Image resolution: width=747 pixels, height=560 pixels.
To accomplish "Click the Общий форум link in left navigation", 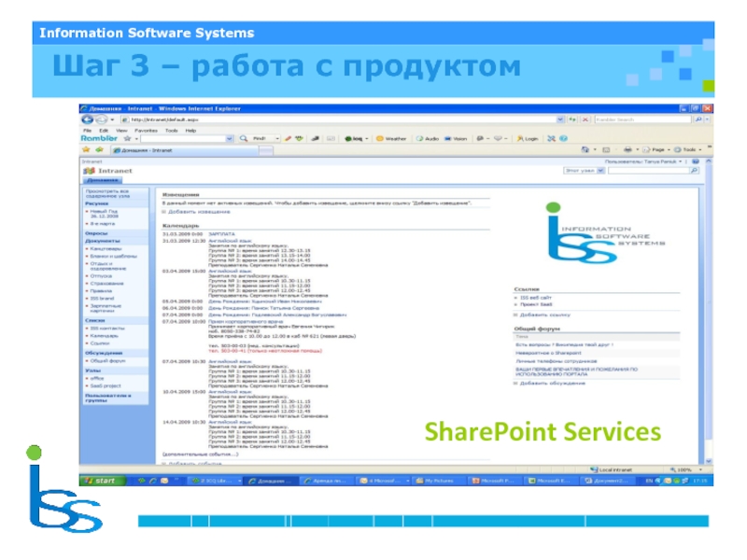I will pos(107,360).
